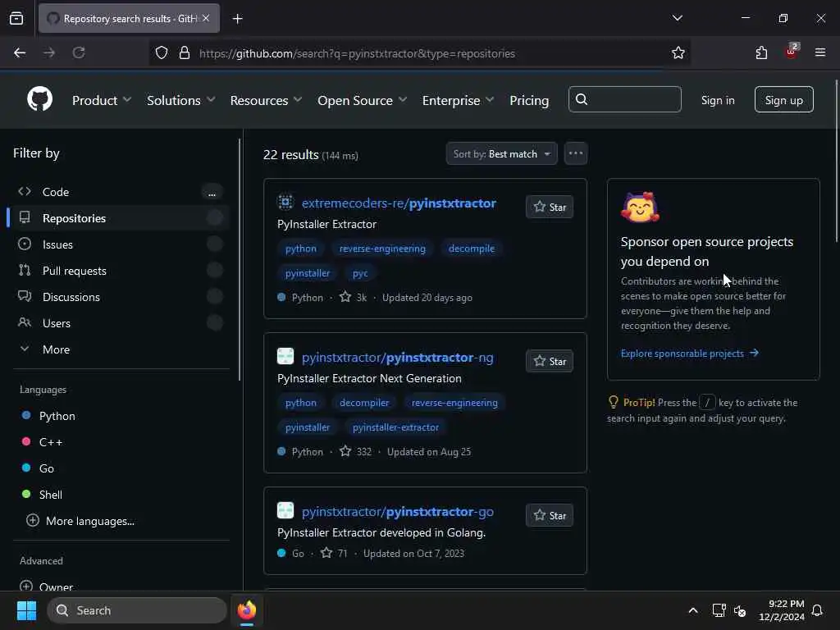840x630 pixels.
Task: Open the Firefox application menu
Action: 820,52
